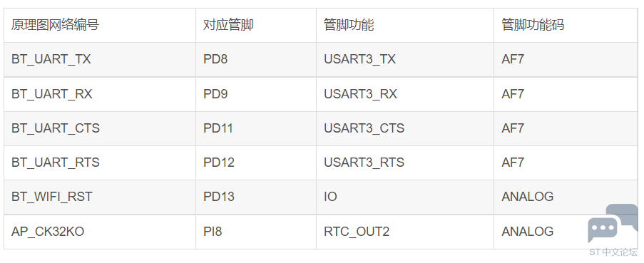Click the PD13 pin cell
Screen dimensions: 644x263
pos(256,197)
